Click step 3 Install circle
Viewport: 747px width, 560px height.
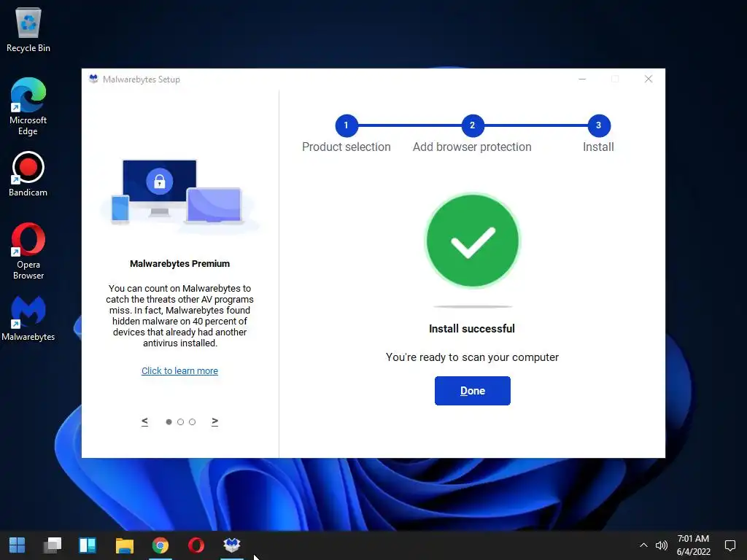coord(599,125)
